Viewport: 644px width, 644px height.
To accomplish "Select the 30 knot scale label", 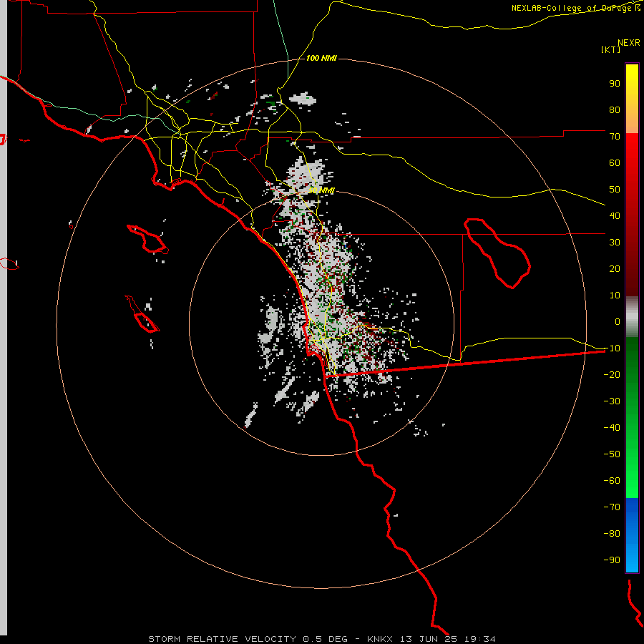I will click(x=615, y=243).
